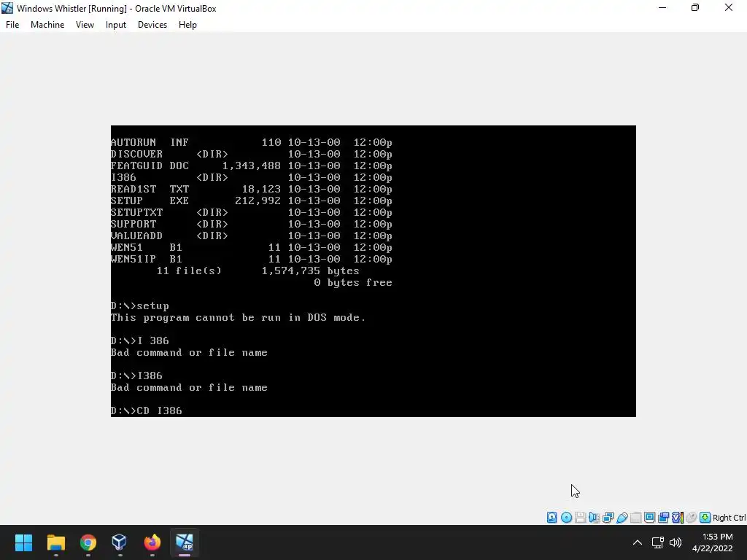Viewport: 747px width, 560px height.
Task: Click the WEN51IP B1 file row
Action: tap(252, 259)
